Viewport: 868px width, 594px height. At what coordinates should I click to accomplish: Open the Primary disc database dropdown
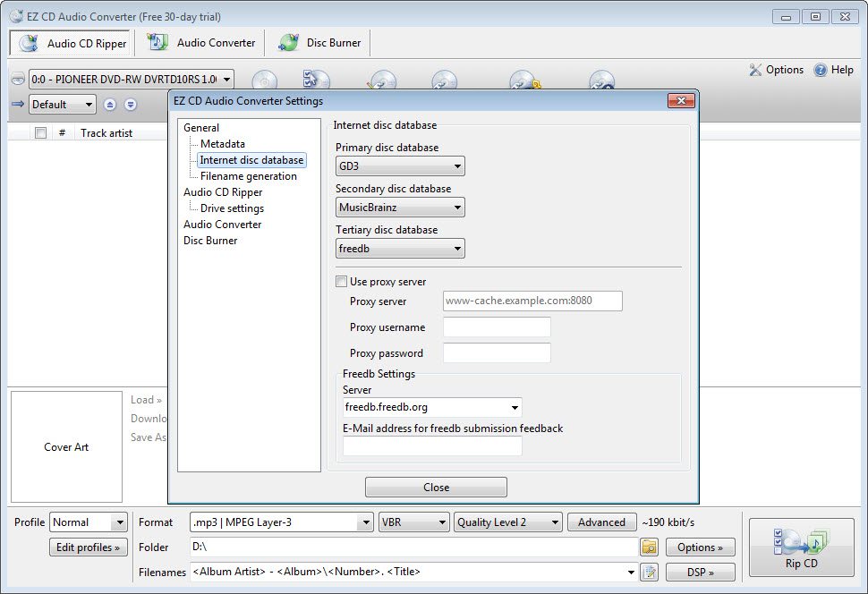400,166
